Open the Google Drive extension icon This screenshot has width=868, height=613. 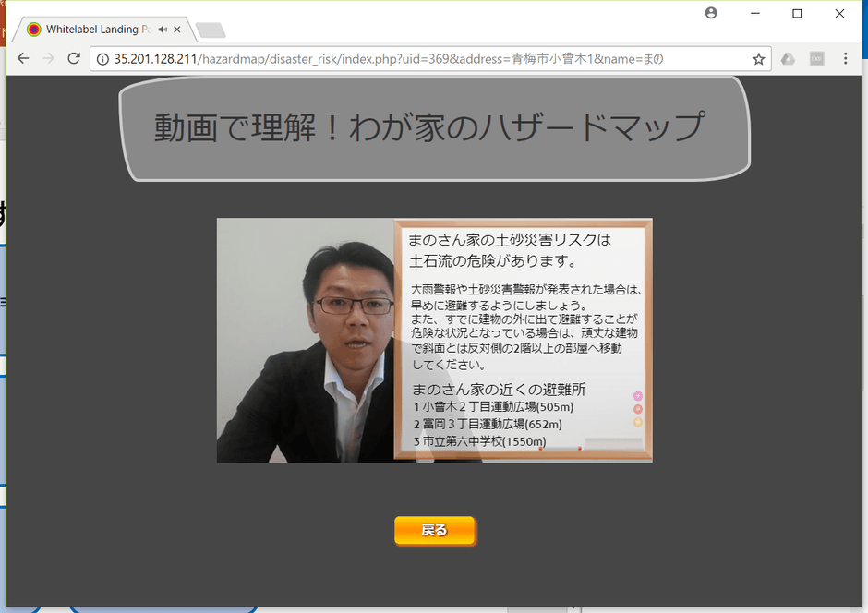pos(788,58)
